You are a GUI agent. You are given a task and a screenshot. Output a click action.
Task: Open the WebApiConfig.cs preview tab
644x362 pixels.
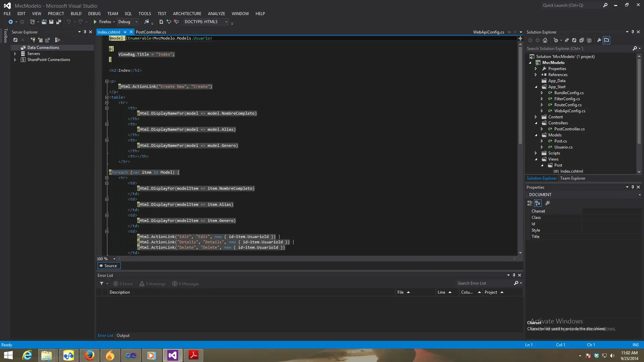[488, 32]
